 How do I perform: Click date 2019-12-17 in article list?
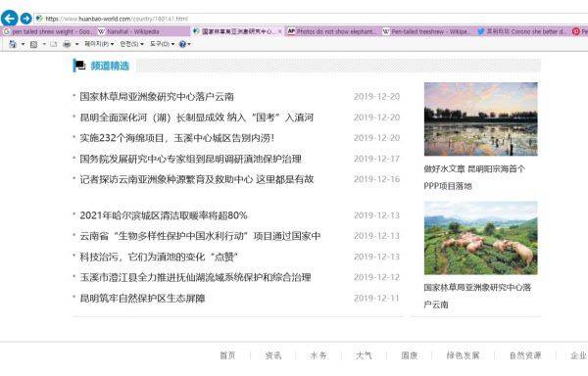(376, 159)
